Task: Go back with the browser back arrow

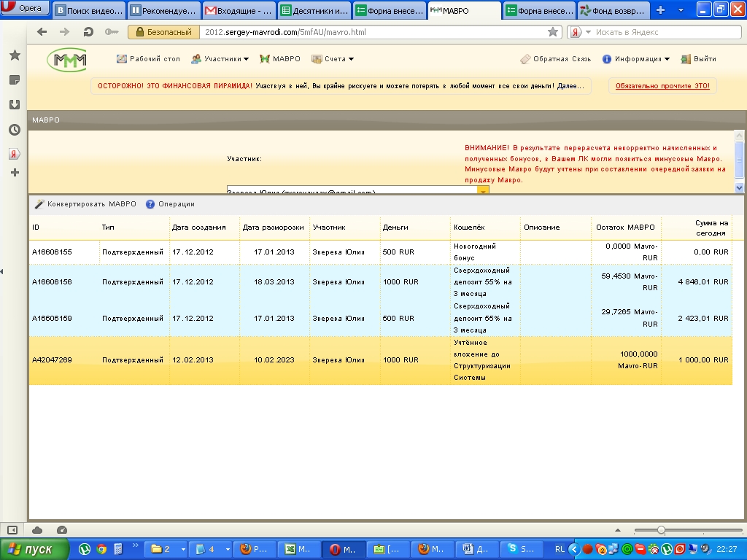Action: [x=42, y=32]
